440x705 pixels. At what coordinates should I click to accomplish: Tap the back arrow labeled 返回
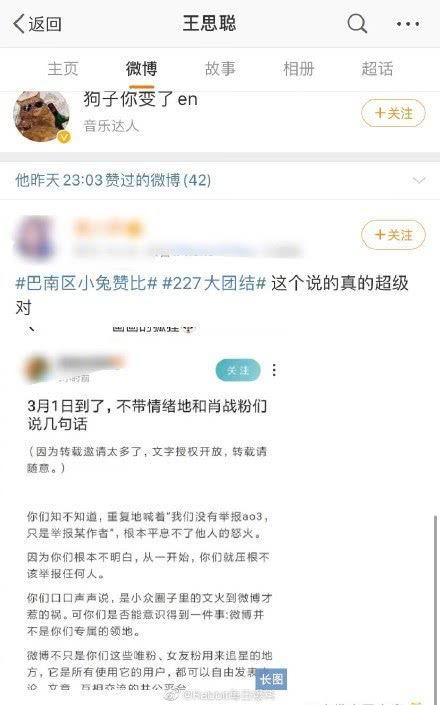tap(38, 23)
